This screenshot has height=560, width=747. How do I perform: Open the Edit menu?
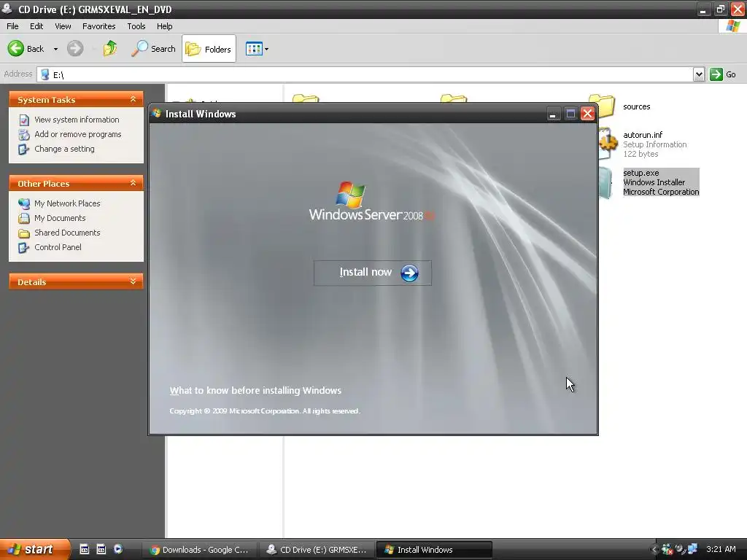tap(36, 26)
